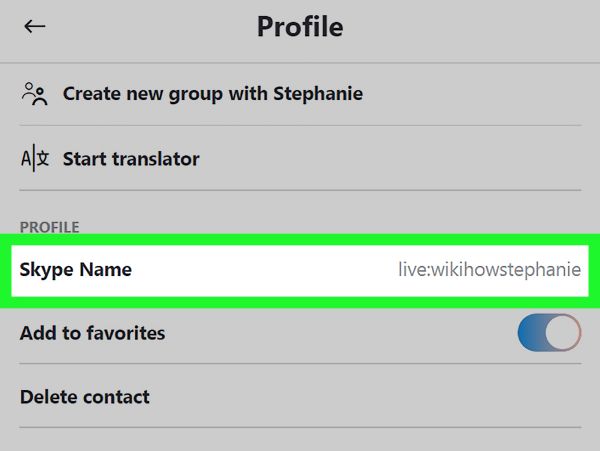Click the translator language icon
Screen dimensions: 600x451
tap(35, 158)
